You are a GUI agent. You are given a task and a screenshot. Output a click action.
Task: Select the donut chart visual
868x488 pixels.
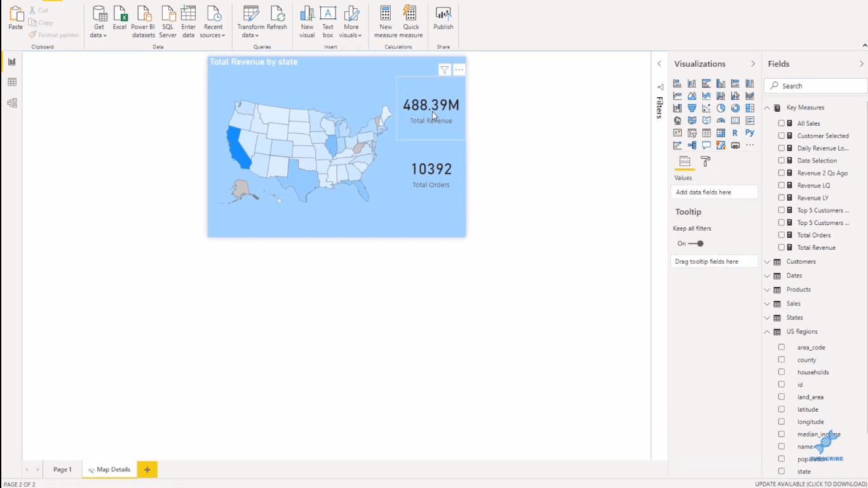pyautogui.click(x=735, y=108)
